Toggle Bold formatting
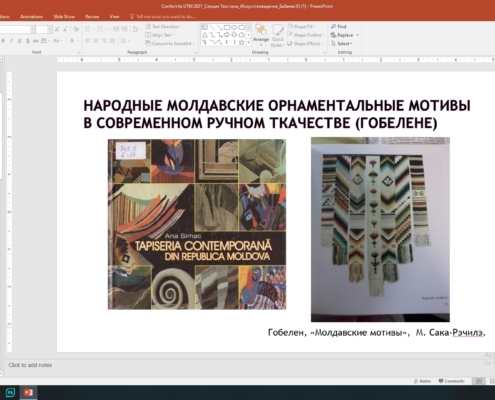 pos(3,41)
